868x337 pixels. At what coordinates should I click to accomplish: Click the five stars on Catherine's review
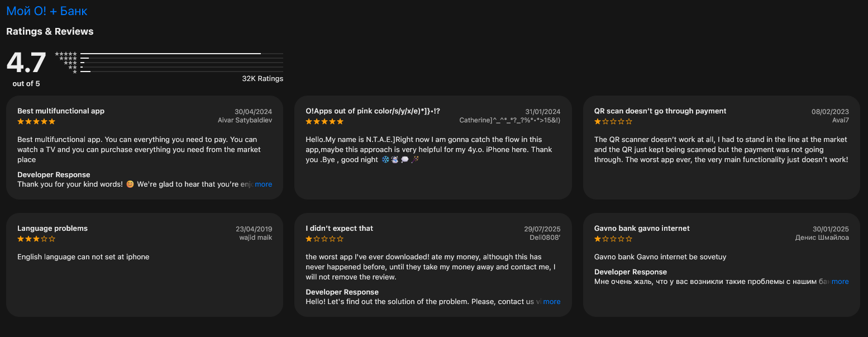click(325, 121)
